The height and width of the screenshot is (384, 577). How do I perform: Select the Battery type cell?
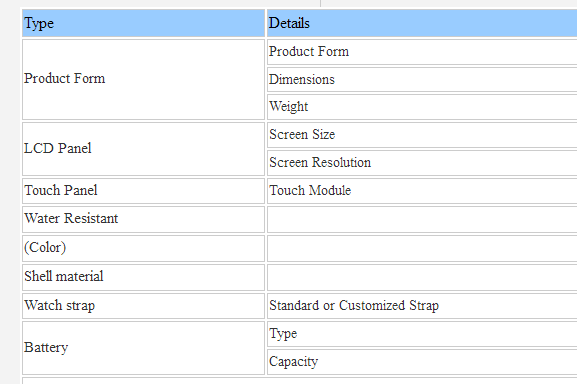144,348
